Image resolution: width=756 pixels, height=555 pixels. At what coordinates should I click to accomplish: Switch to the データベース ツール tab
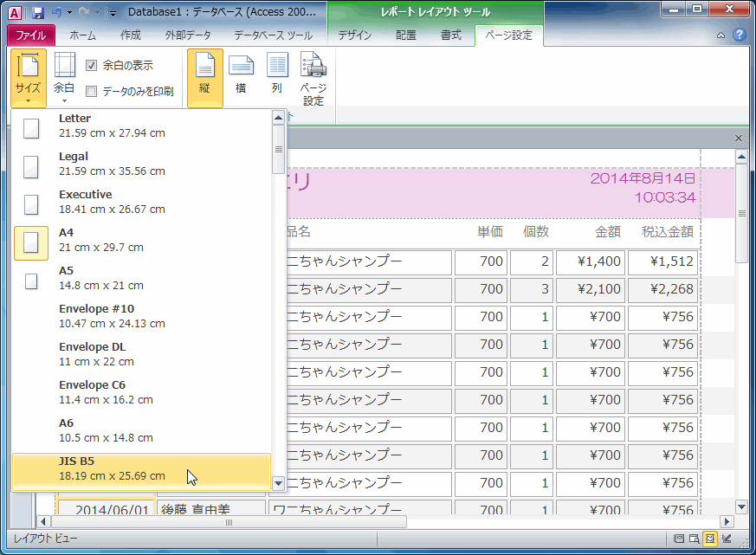tap(274, 35)
